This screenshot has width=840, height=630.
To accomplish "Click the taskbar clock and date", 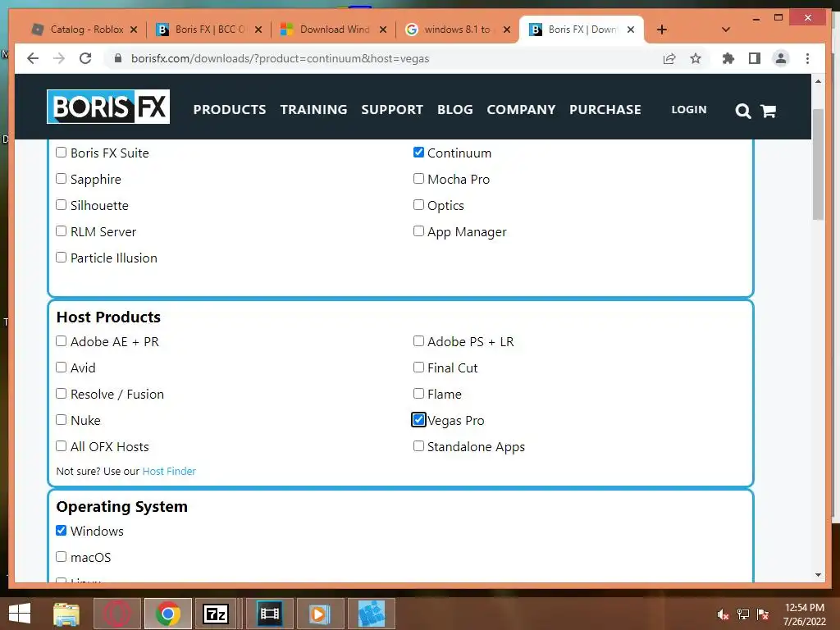I will pyautogui.click(x=804, y=614).
